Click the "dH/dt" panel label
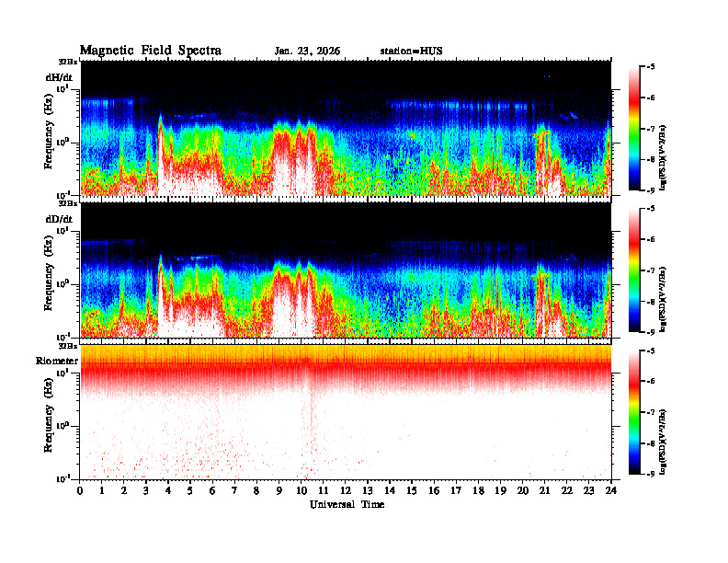Image resolution: width=728 pixels, height=563 pixels. click(59, 77)
